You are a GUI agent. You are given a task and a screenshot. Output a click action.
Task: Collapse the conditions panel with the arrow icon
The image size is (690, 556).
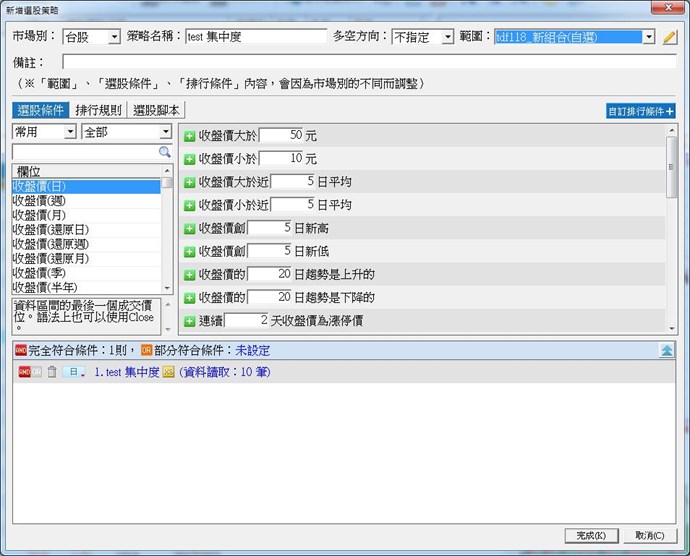click(667, 350)
